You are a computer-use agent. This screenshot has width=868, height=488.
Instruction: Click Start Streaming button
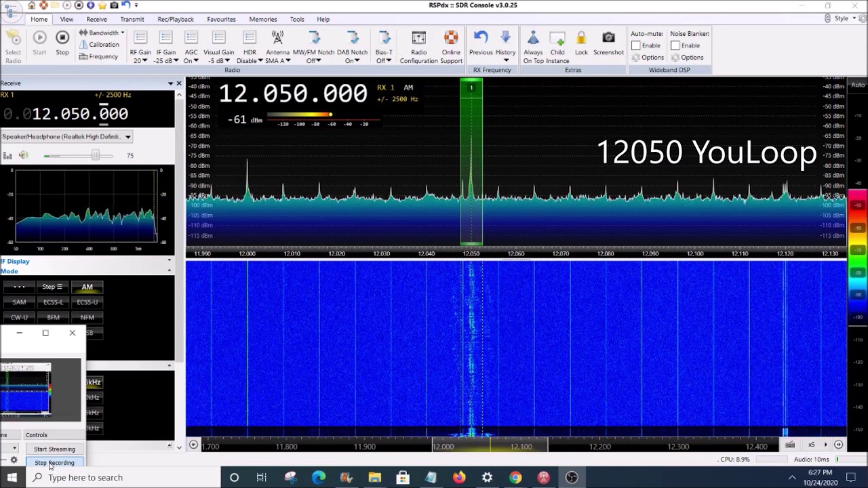(x=54, y=449)
